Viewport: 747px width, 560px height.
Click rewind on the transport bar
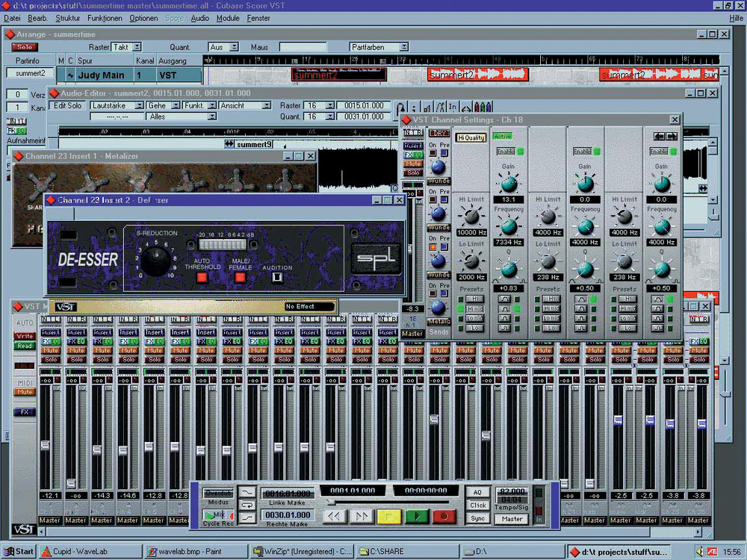point(335,517)
